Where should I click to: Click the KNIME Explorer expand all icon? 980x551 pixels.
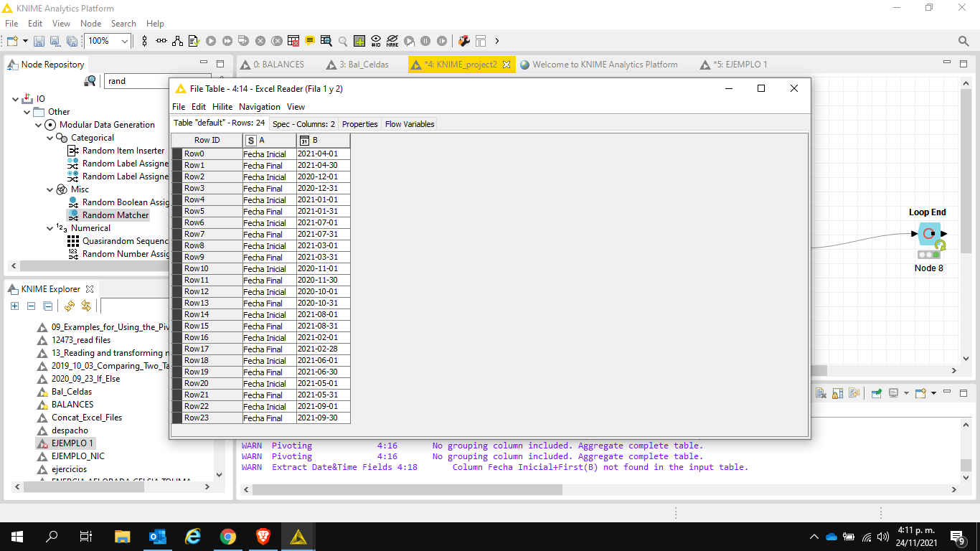click(x=14, y=306)
